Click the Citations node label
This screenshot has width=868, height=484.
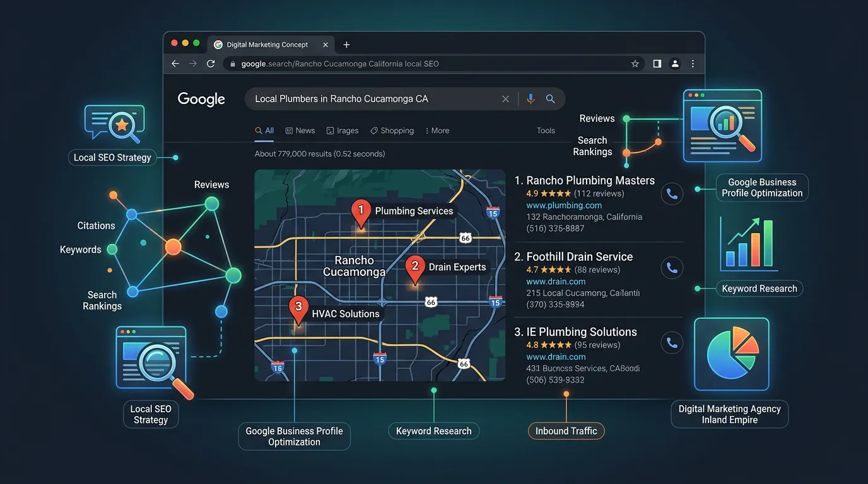point(96,226)
